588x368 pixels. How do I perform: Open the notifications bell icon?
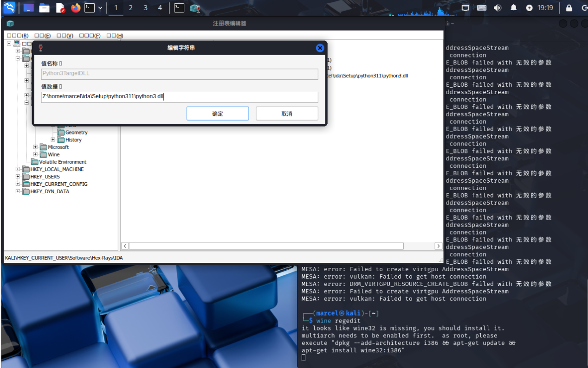pos(513,8)
